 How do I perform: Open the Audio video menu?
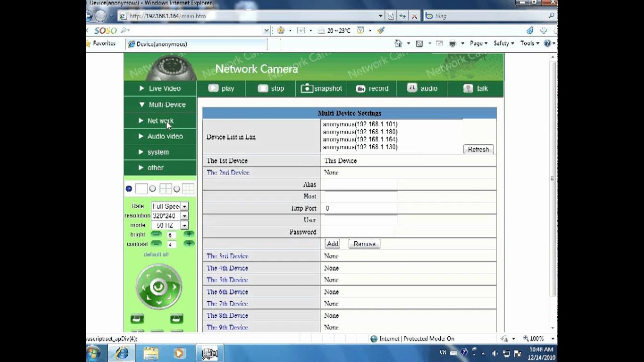(x=160, y=136)
